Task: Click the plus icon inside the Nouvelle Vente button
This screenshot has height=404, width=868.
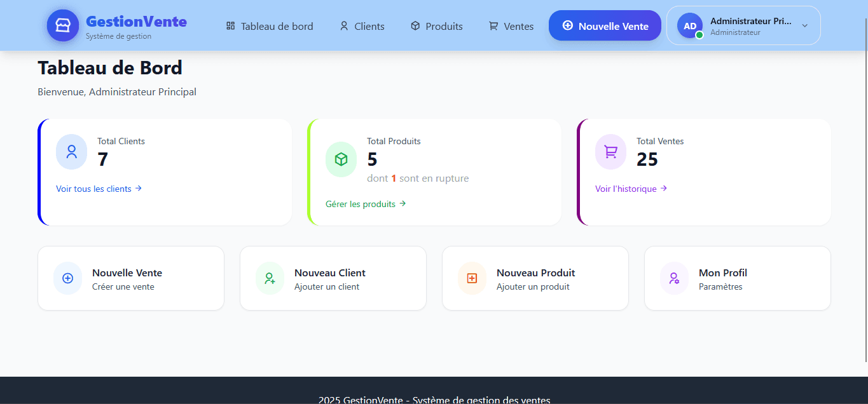Action: [568, 25]
